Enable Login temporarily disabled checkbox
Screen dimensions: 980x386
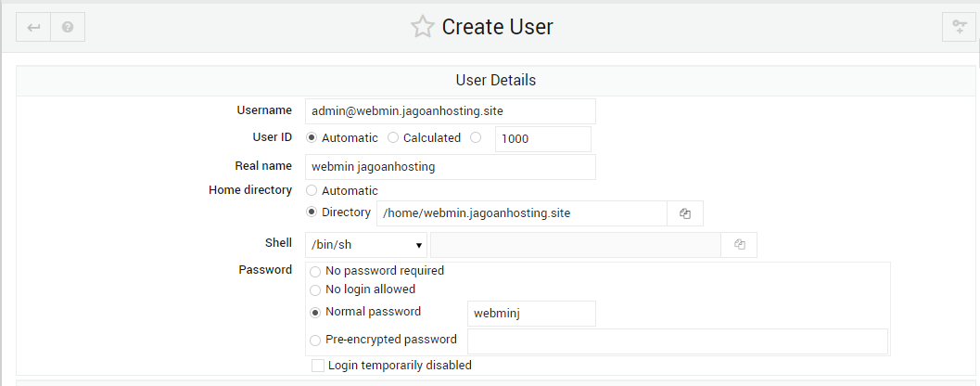[x=318, y=366]
